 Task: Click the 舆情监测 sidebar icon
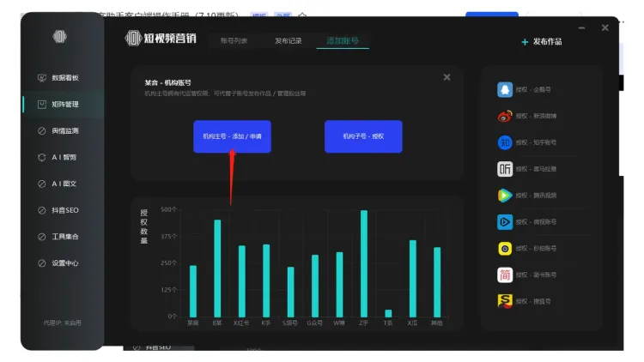(x=42, y=131)
